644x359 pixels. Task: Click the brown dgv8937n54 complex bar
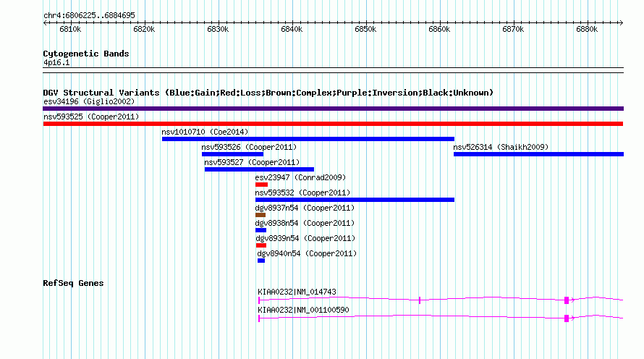(260, 215)
